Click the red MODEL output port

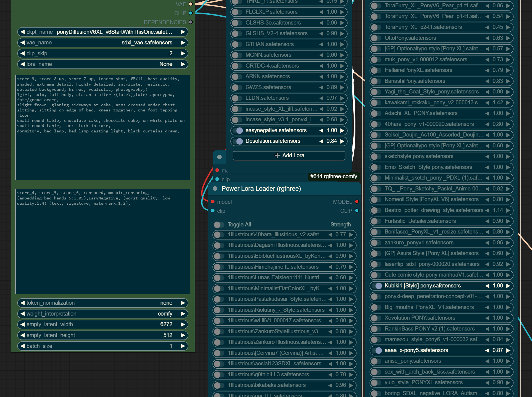pos(357,202)
